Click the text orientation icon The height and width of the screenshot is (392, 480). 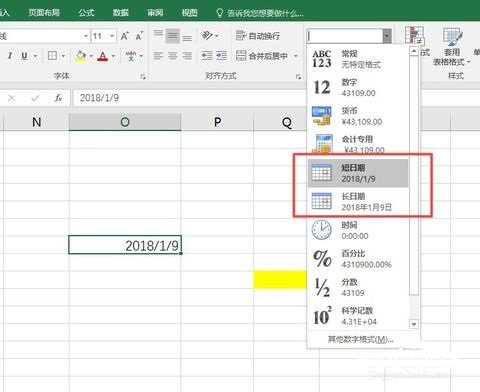[207, 35]
